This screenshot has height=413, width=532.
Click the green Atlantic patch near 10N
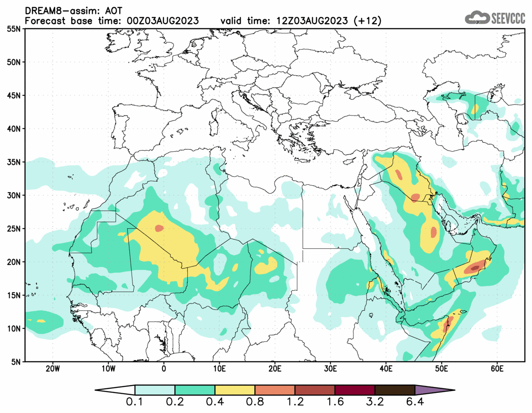[44, 321]
